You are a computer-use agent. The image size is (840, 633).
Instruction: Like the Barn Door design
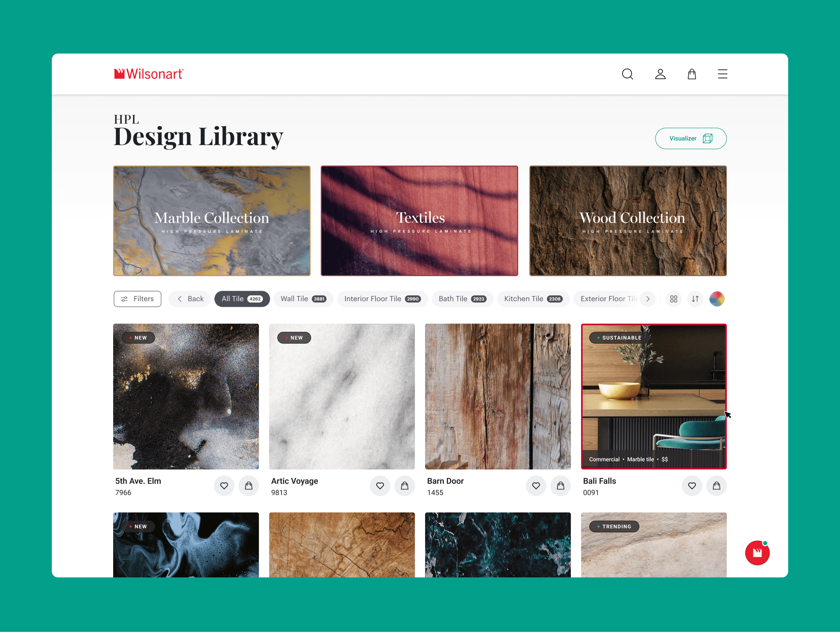tap(536, 486)
